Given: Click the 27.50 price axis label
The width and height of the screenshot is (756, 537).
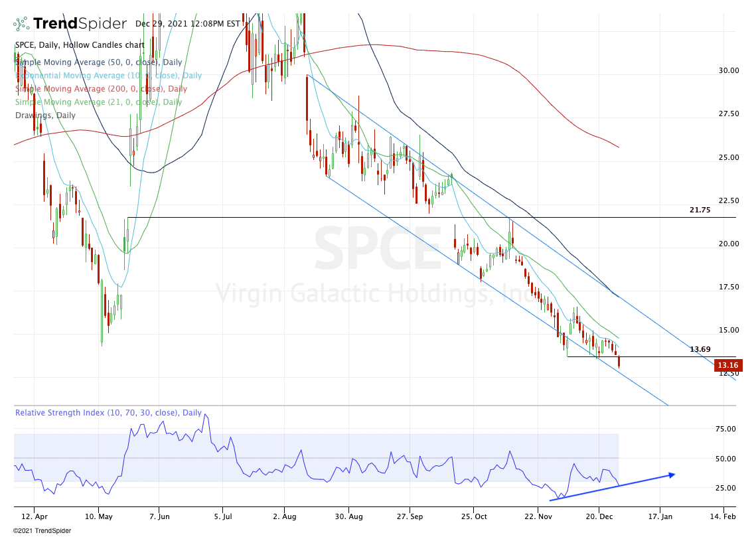Looking at the screenshot, I should tap(729, 114).
